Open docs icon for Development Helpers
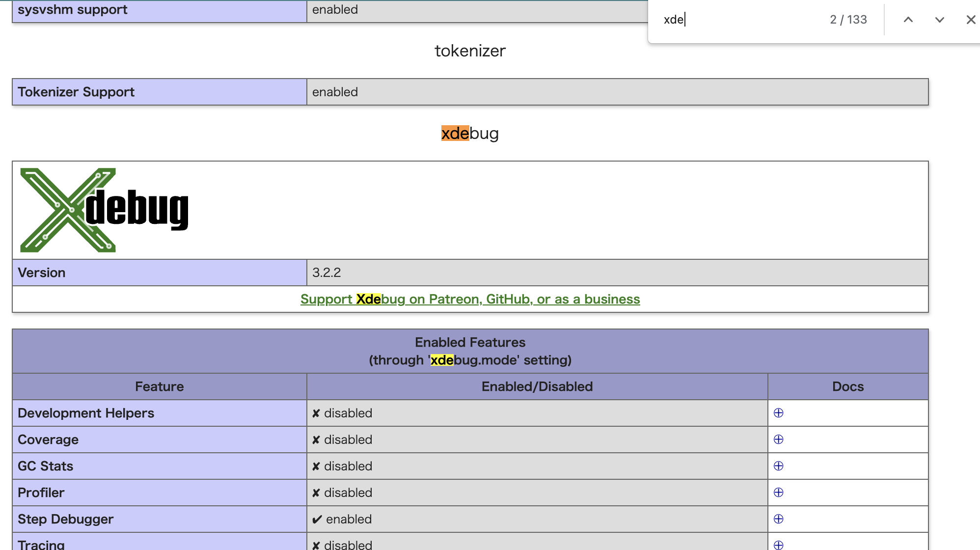Screen dimensions: 980x550 pyautogui.click(x=778, y=413)
